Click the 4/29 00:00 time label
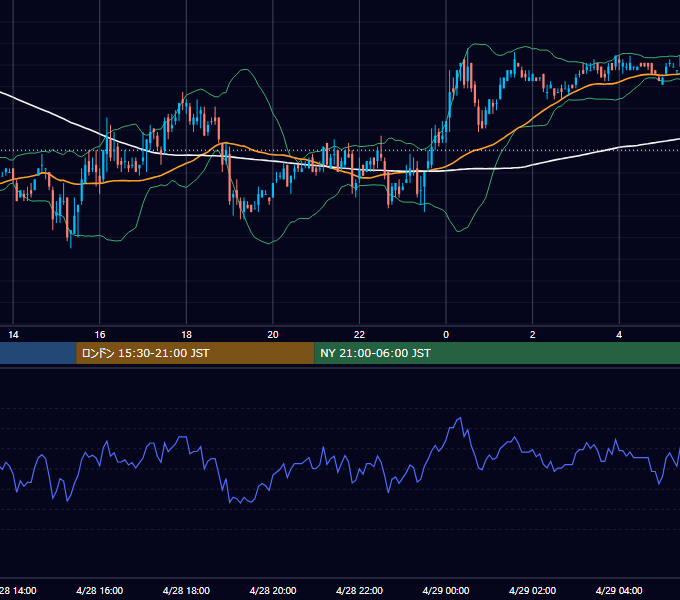 (x=446, y=590)
